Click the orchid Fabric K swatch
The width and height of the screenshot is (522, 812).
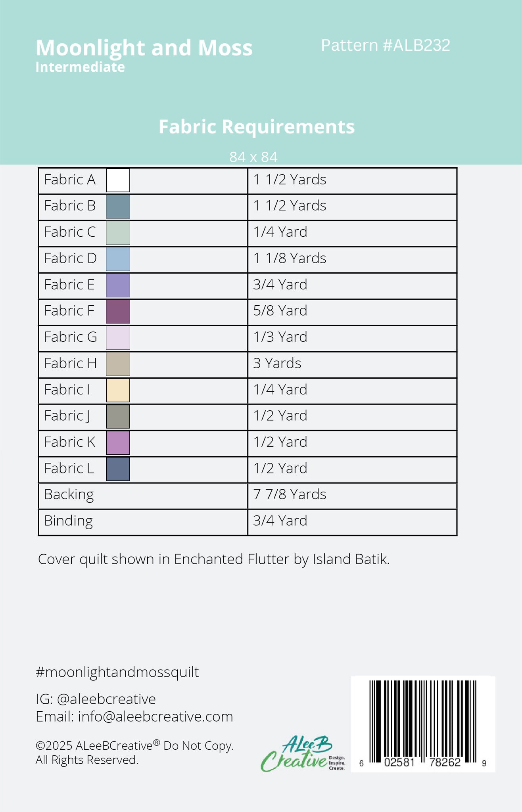[118, 442]
